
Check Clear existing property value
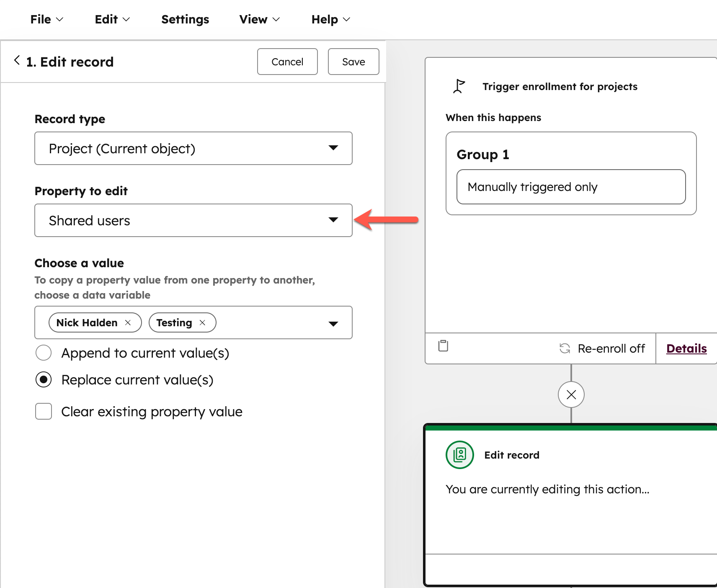44,412
